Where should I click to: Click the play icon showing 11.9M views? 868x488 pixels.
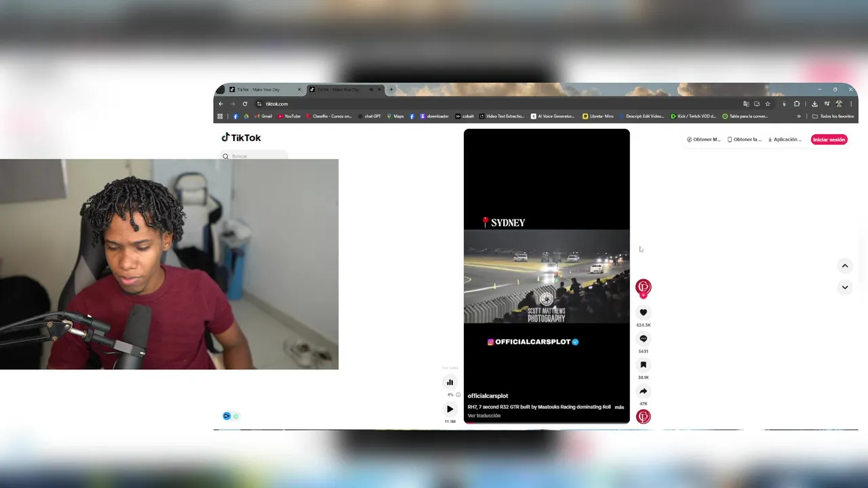(x=450, y=409)
